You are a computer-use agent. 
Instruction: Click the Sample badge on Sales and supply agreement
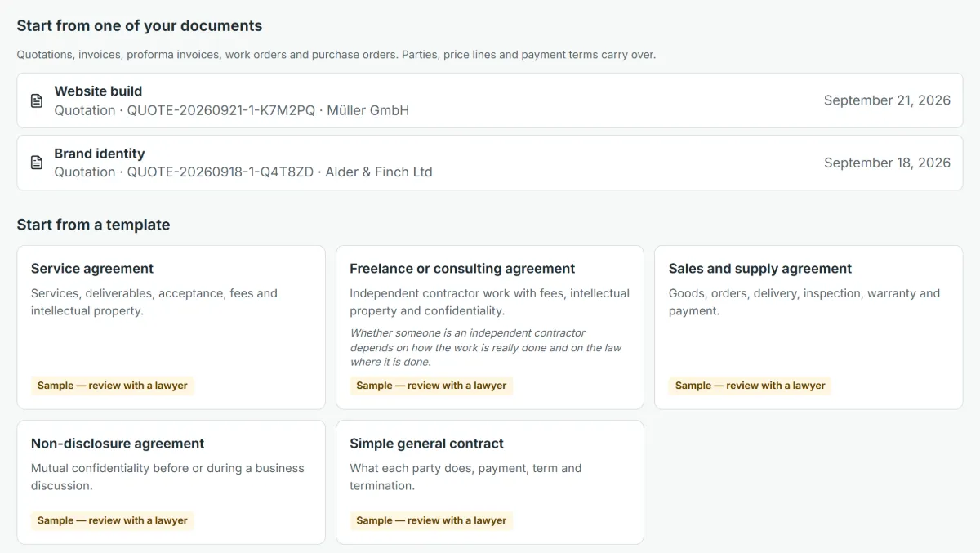[x=751, y=386]
